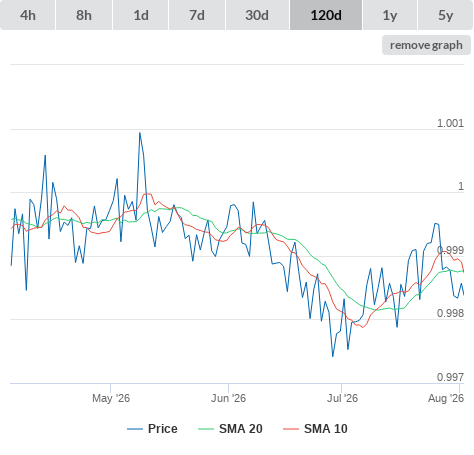474x455 pixels.
Task: Click the May '26 axis label
Action: tap(111, 398)
